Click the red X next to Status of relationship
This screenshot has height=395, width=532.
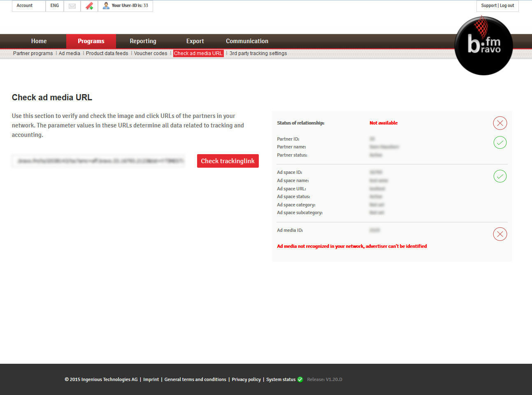click(500, 123)
